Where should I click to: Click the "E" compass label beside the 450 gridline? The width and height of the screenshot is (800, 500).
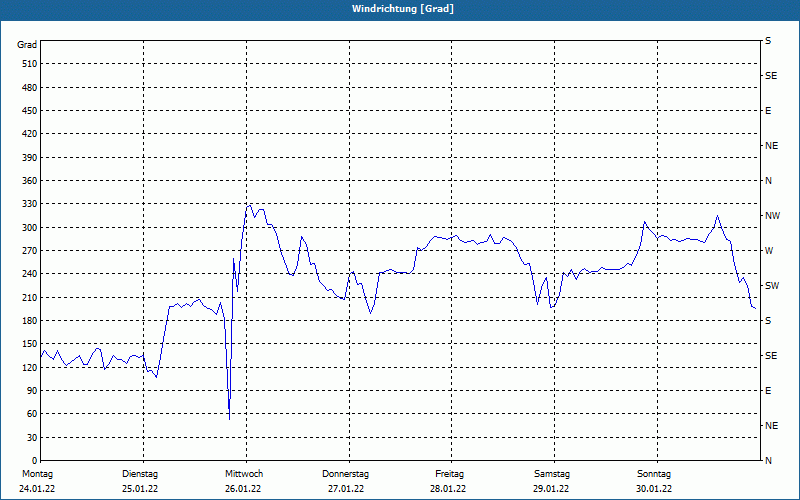coord(768,111)
